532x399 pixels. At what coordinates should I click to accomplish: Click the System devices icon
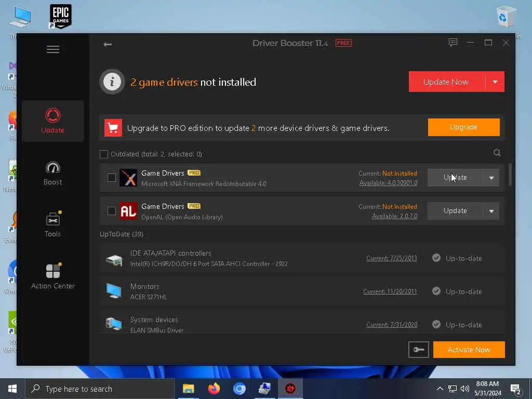[114, 324]
